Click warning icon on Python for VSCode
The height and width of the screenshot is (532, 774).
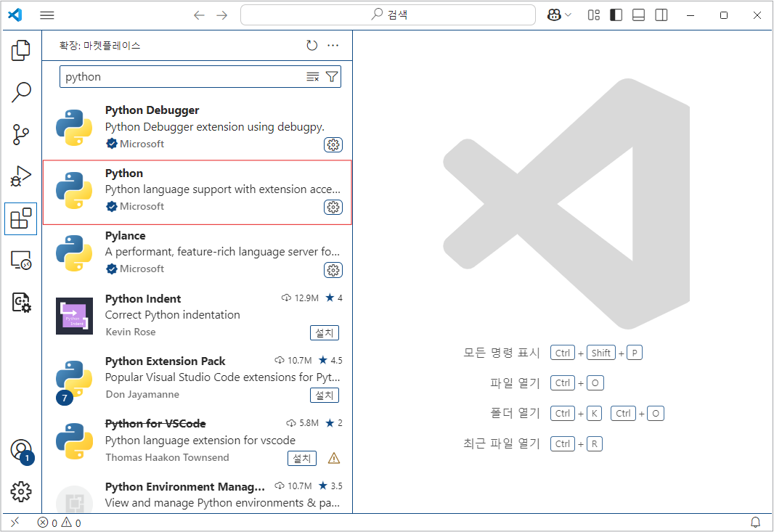(x=334, y=459)
